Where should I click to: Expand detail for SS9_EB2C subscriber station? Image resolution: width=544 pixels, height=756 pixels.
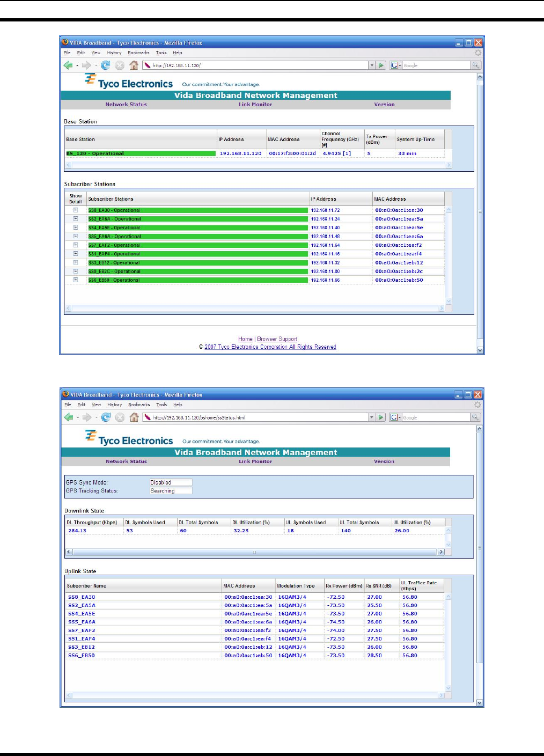[76, 271]
